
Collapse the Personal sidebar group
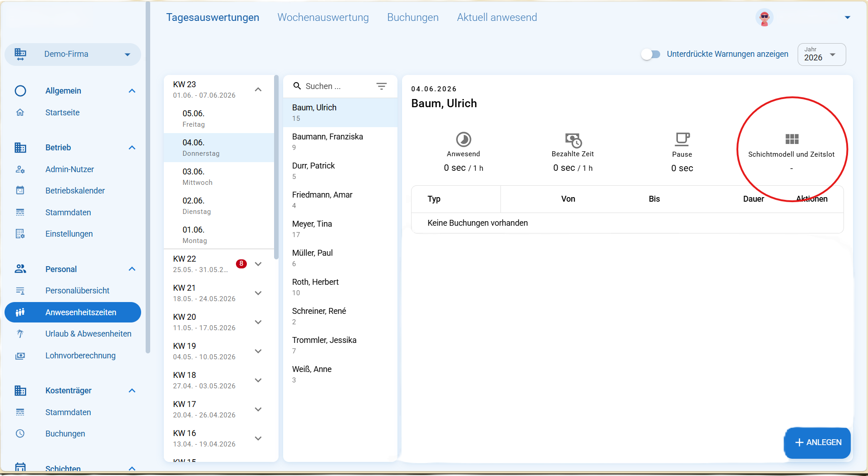point(132,269)
